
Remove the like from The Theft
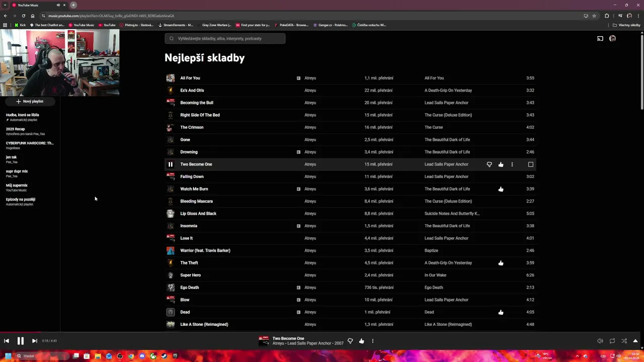[x=501, y=263]
